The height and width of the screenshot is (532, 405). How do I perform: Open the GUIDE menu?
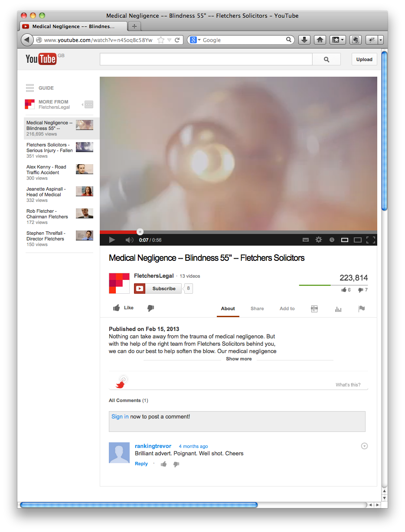39,88
